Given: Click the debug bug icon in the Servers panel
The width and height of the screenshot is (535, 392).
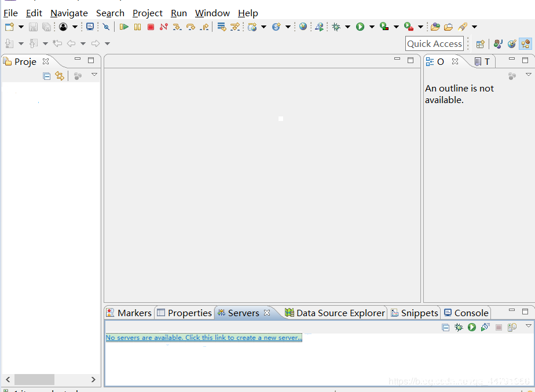Looking at the screenshot, I should pos(459,327).
